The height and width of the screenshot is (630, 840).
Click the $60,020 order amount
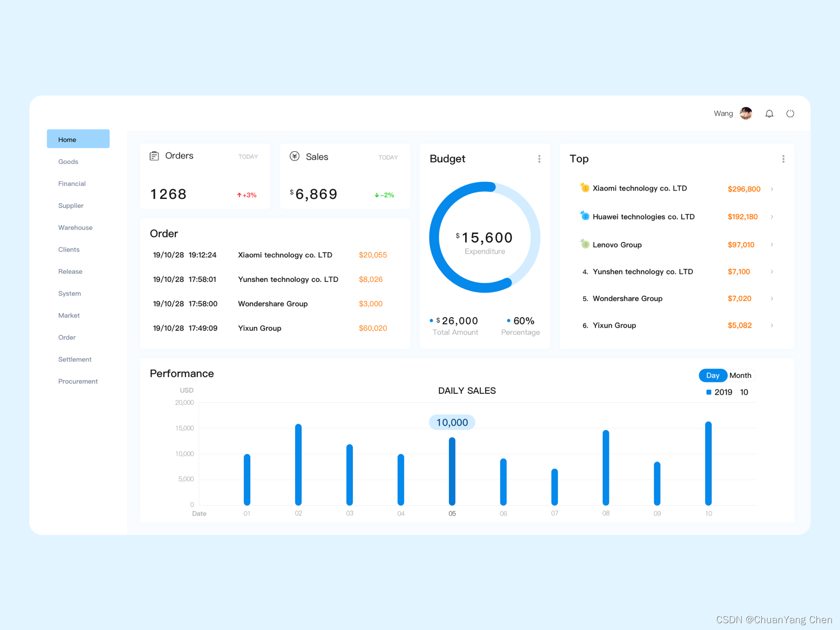point(373,328)
